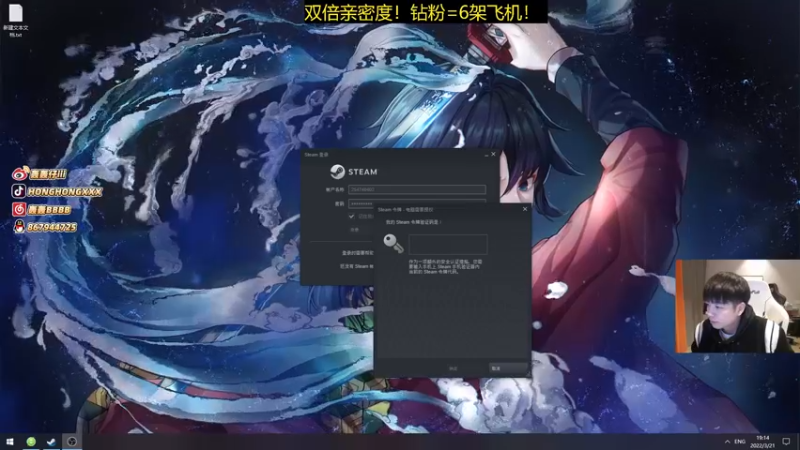Click the key icon in Steam Guard dialog
The height and width of the screenshot is (450, 800).
coord(393,244)
